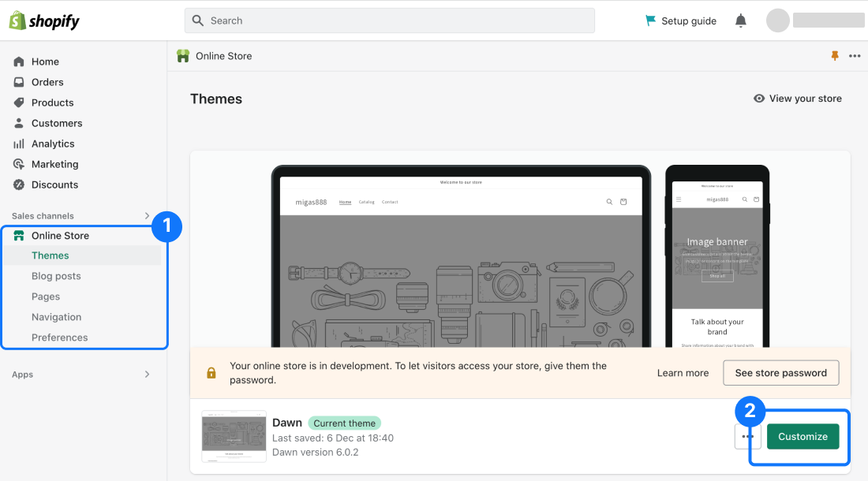Open Dawn theme three-dot actions menu
This screenshot has height=481, width=868.
coord(747,436)
